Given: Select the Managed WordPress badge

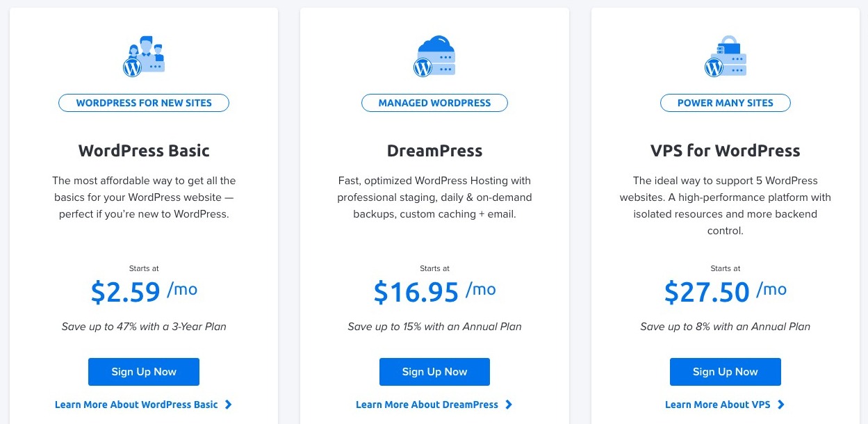Looking at the screenshot, I should (434, 103).
